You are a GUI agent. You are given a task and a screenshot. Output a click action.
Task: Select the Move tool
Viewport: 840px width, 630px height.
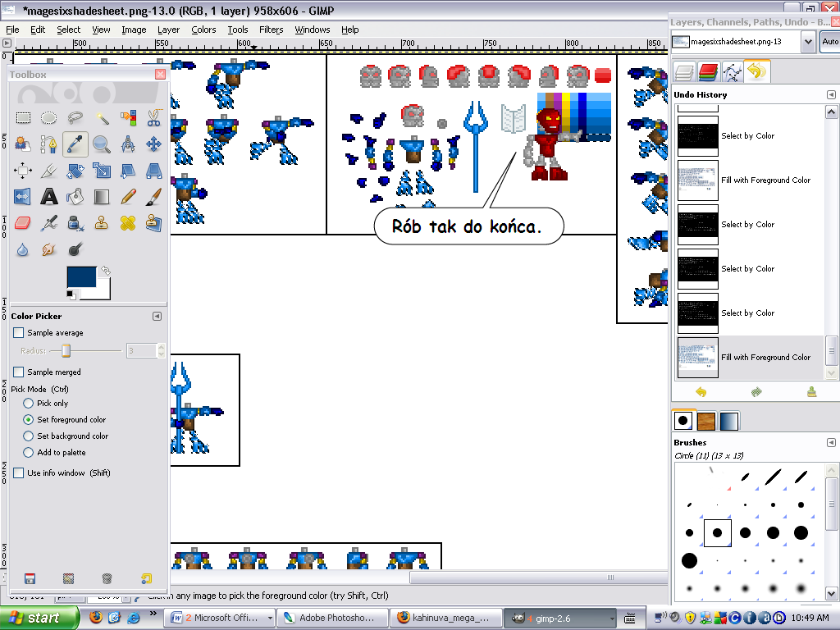point(153,144)
